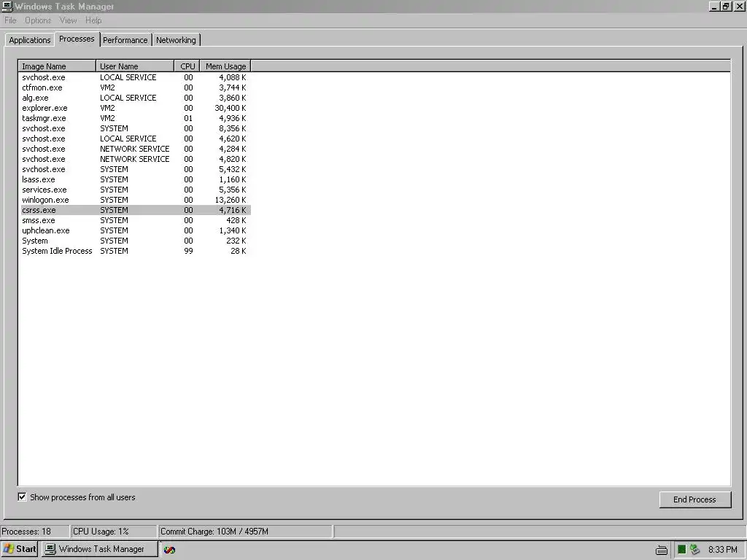Image resolution: width=747 pixels, height=560 pixels.
Task: Click the 232 K memory value
Action: point(236,241)
